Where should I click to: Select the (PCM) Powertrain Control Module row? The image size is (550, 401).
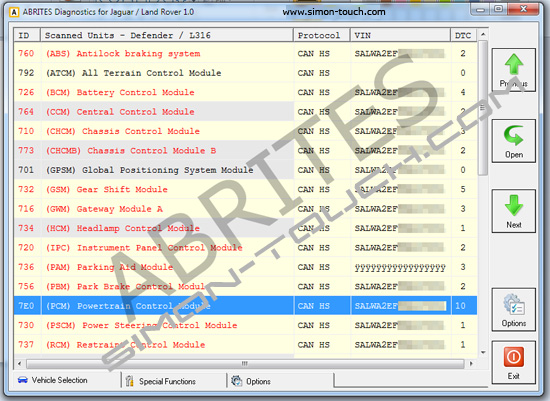click(245, 306)
